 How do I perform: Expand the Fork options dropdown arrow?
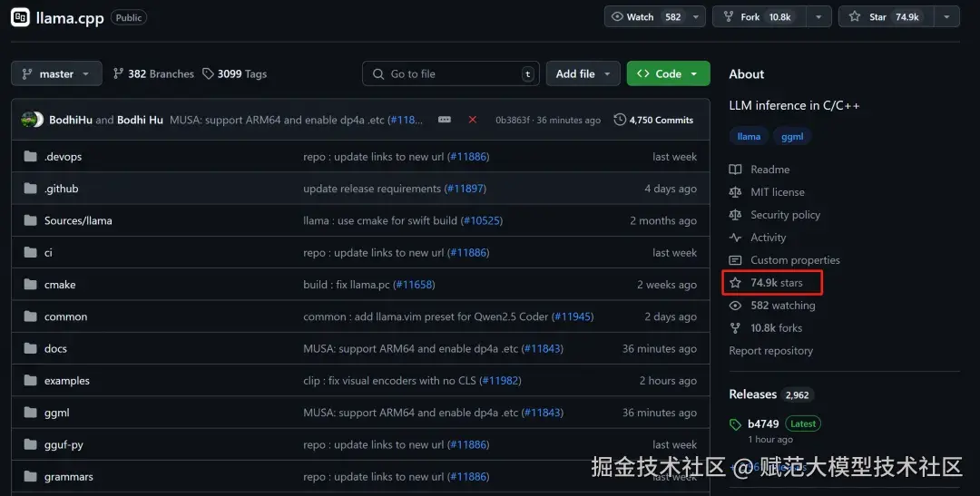click(x=818, y=17)
